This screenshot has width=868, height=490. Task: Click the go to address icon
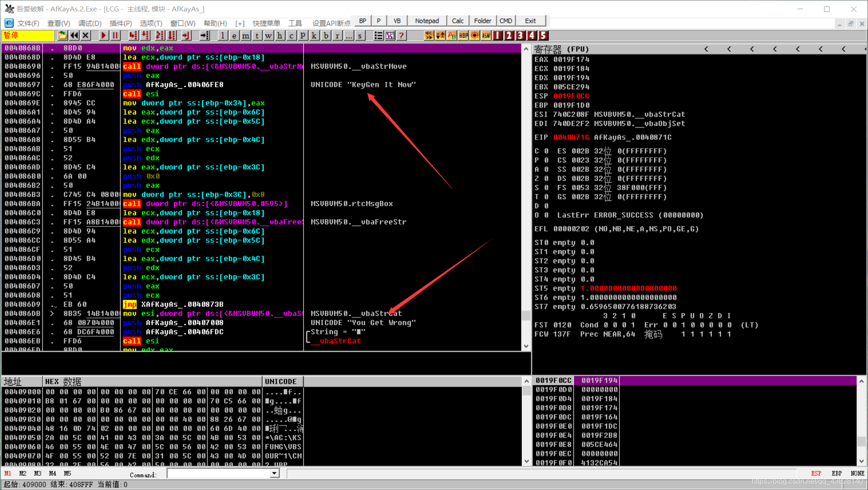pyautogui.click(x=204, y=36)
